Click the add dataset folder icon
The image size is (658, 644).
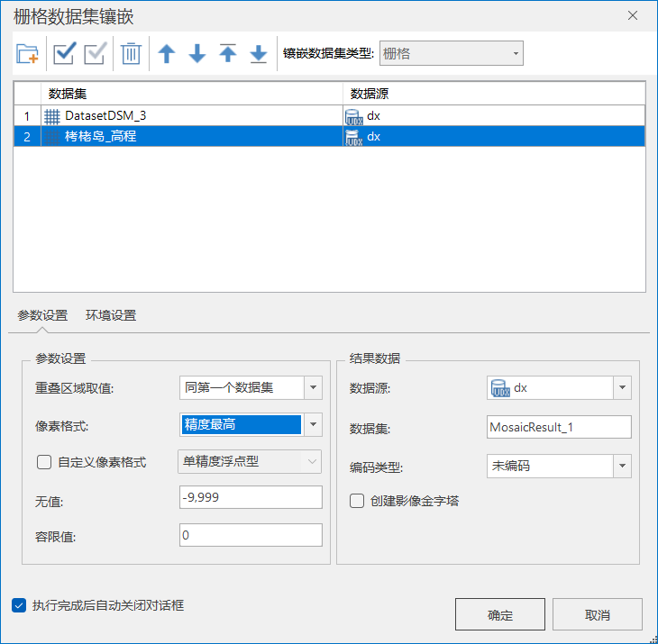point(27,54)
